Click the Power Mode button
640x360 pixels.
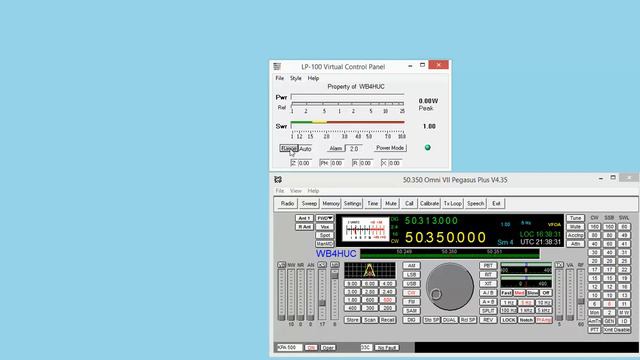tap(390, 148)
